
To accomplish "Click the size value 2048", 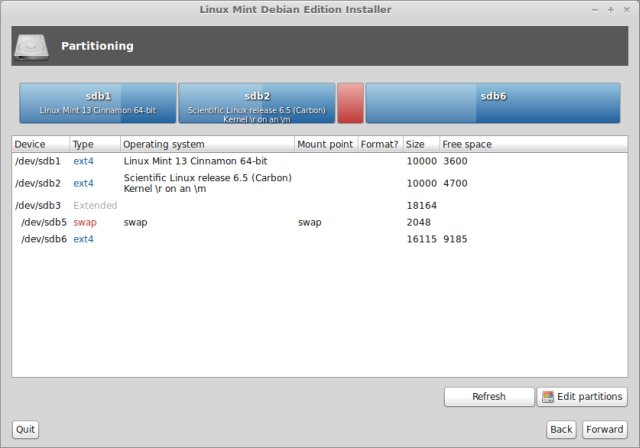I will pos(419,222).
